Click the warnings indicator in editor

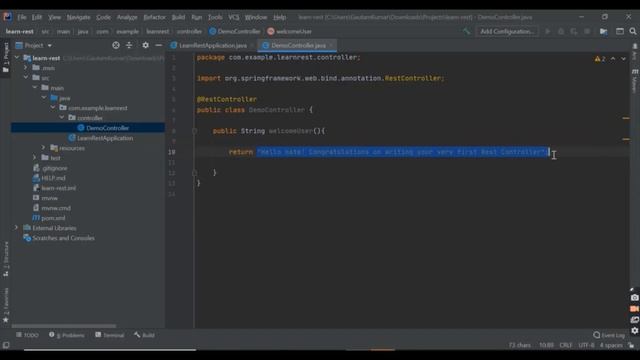(x=600, y=59)
